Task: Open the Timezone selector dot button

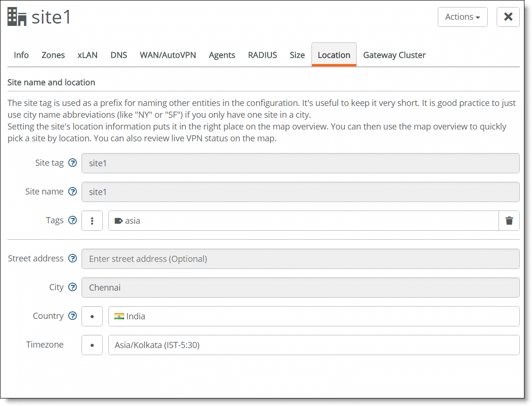Action: coord(92,345)
